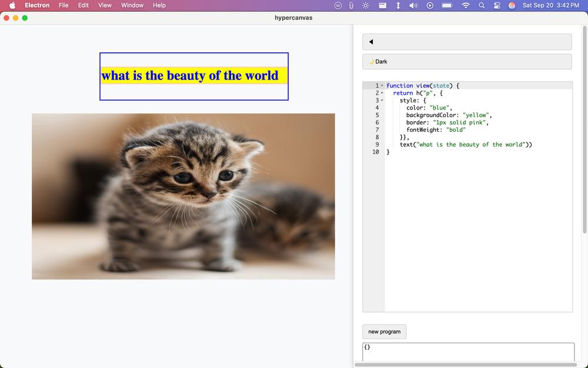Fold the style block on line 3
This screenshot has width=588, height=368.
[x=382, y=101]
